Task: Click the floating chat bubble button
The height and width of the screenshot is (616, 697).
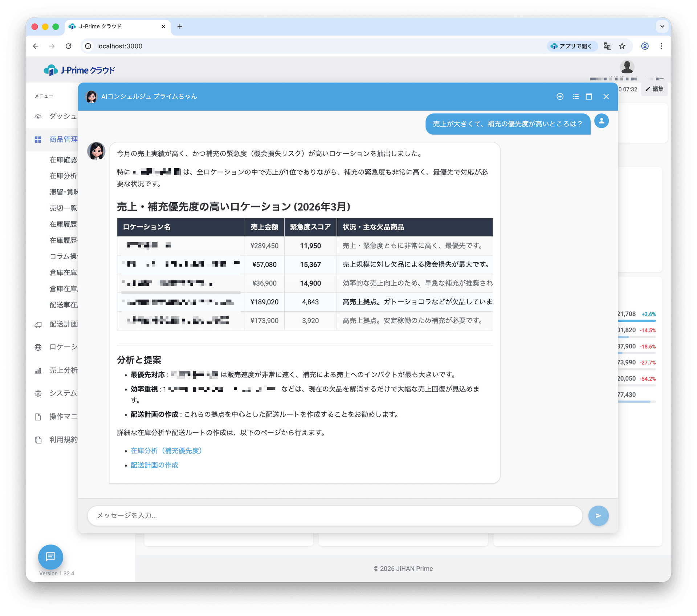Action: 50,557
